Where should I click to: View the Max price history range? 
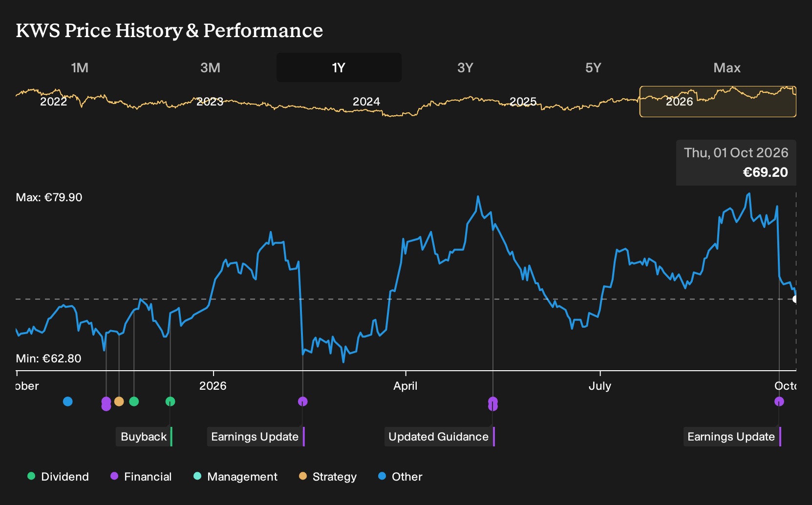(727, 67)
